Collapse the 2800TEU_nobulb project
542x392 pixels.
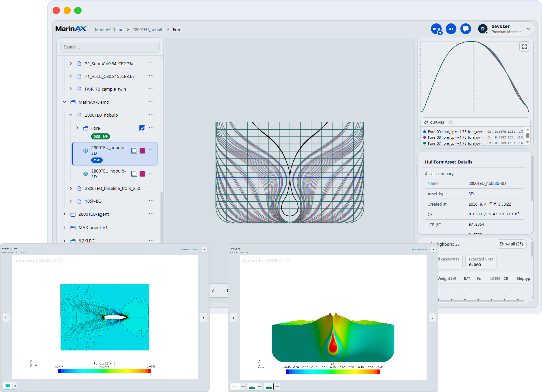point(71,115)
